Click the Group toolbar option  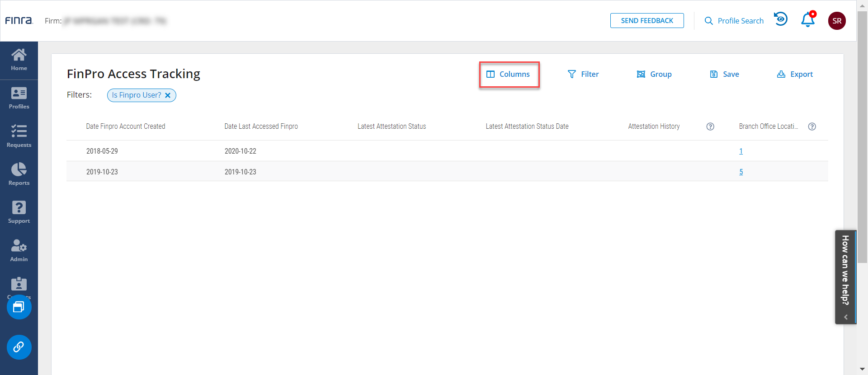654,74
